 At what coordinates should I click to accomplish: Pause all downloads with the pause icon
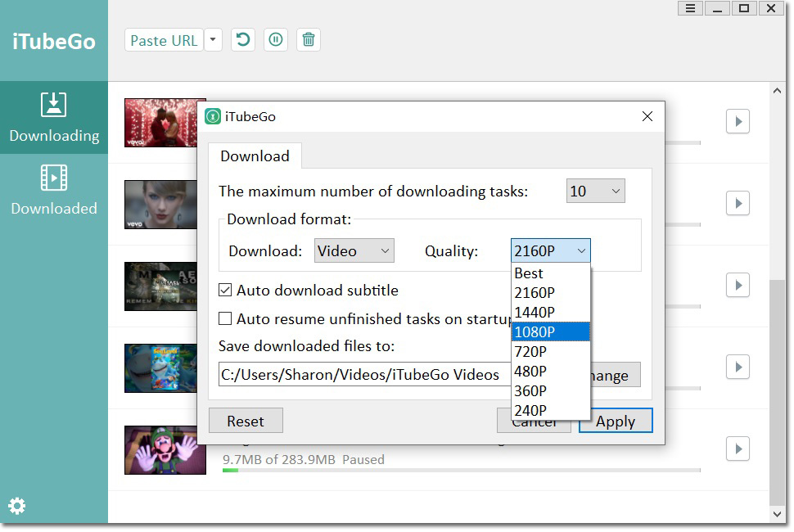276,39
